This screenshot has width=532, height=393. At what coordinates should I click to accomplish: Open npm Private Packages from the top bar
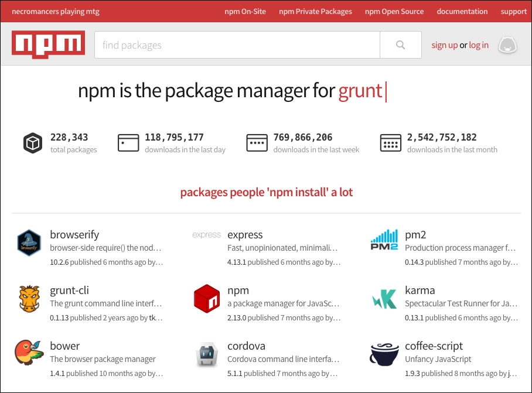click(315, 11)
